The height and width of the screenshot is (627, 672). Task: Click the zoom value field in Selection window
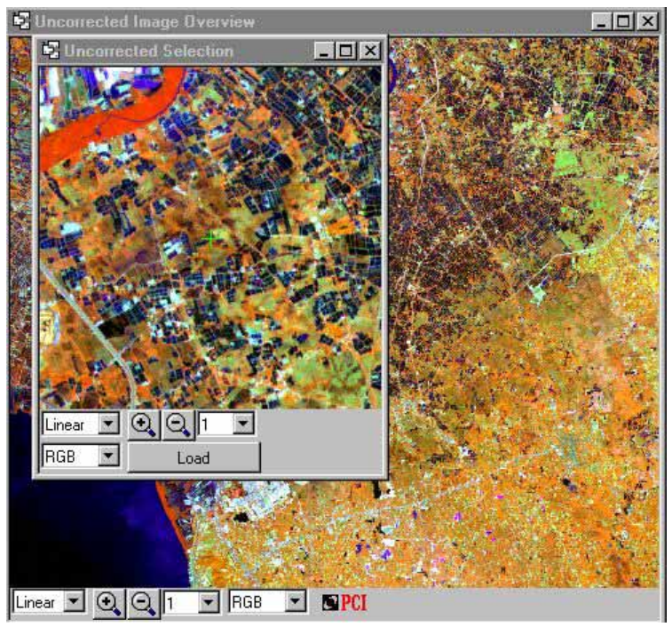[216, 424]
